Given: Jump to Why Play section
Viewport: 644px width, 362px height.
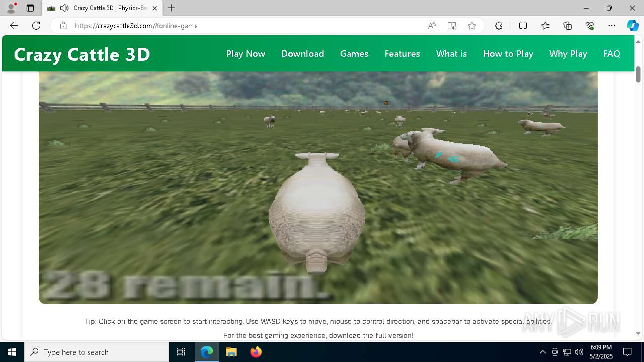Looking at the screenshot, I should coord(568,54).
